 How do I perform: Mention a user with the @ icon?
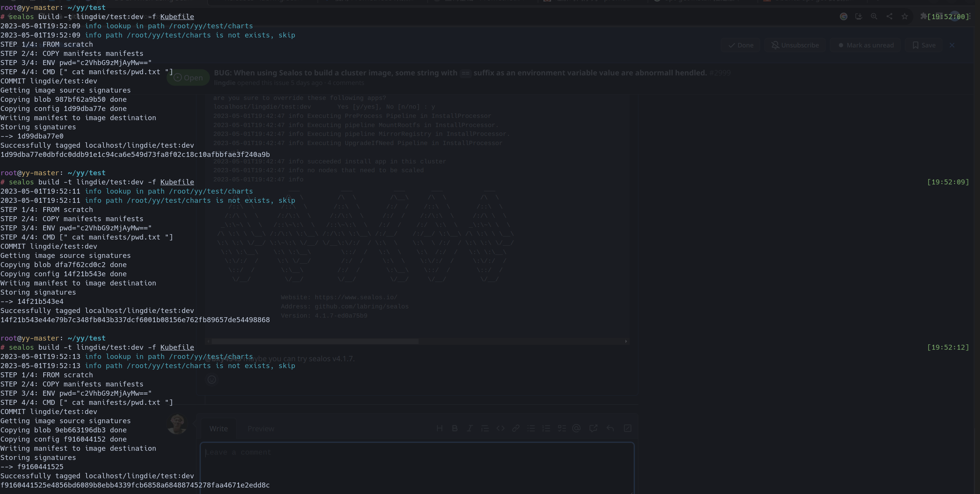pos(577,428)
